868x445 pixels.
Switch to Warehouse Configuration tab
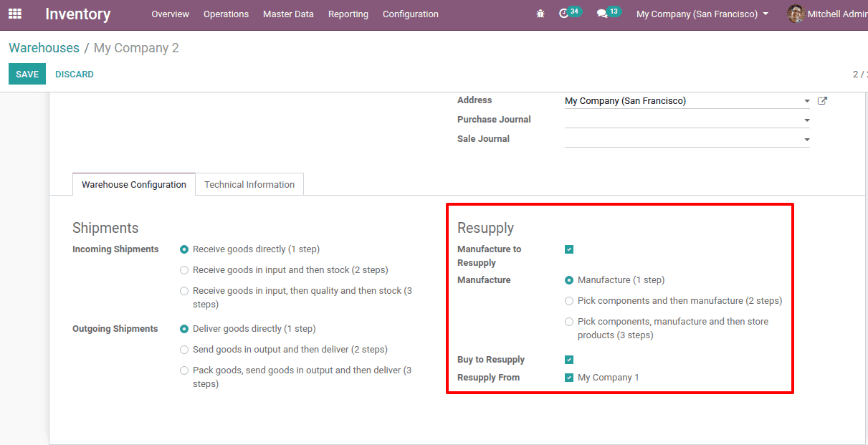click(134, 184)
